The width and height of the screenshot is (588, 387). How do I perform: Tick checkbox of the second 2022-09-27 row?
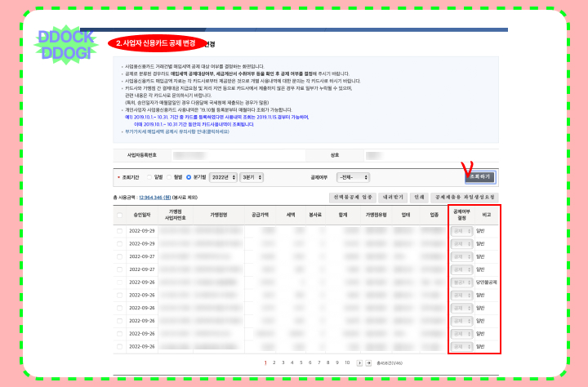pyautogui.click(x=119, y=269)
